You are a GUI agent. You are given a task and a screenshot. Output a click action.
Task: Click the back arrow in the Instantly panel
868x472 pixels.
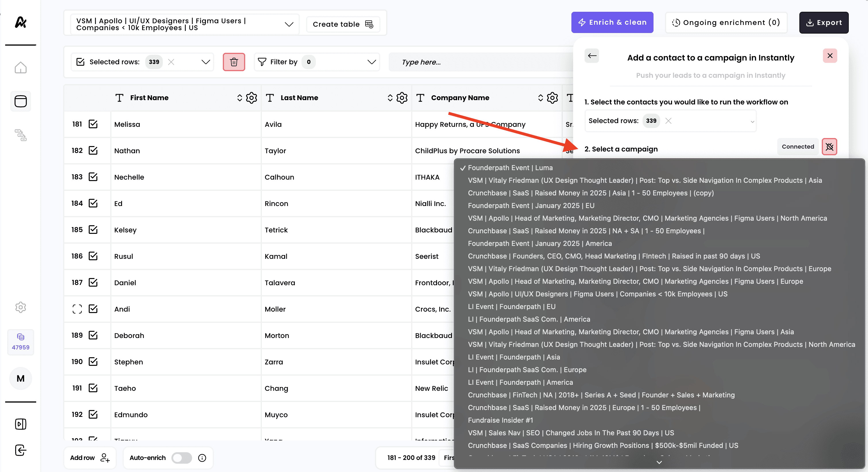pyautogui.click(x=592, y=56)
